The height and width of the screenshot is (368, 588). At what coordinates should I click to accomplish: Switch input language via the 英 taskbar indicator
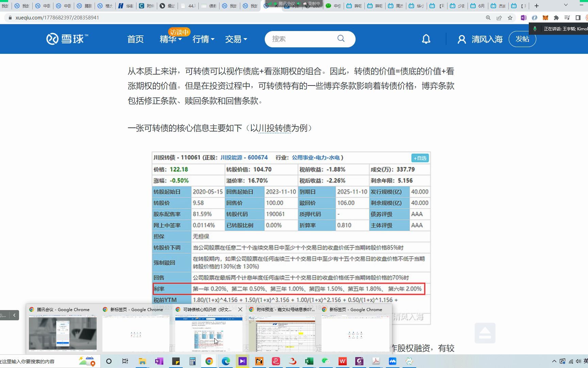584,362
